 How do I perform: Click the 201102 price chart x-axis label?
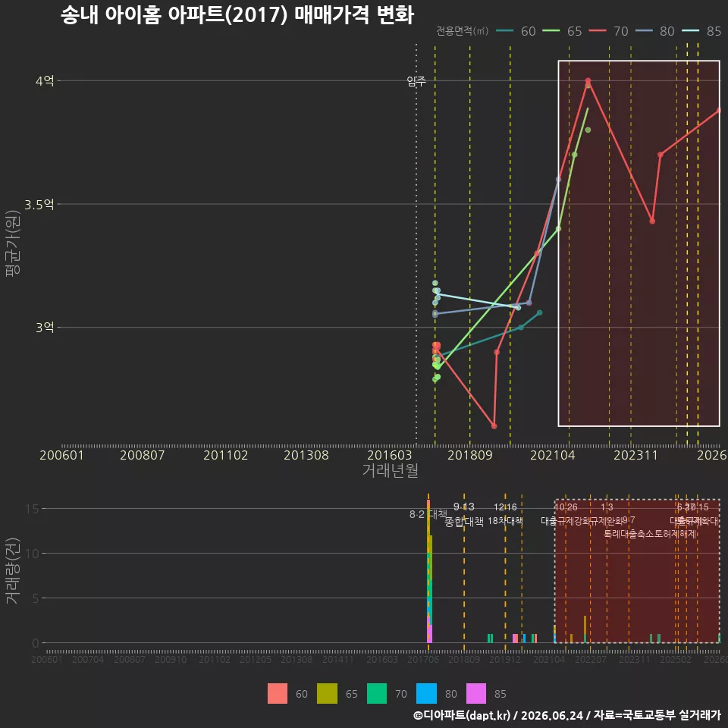point(226,455)
